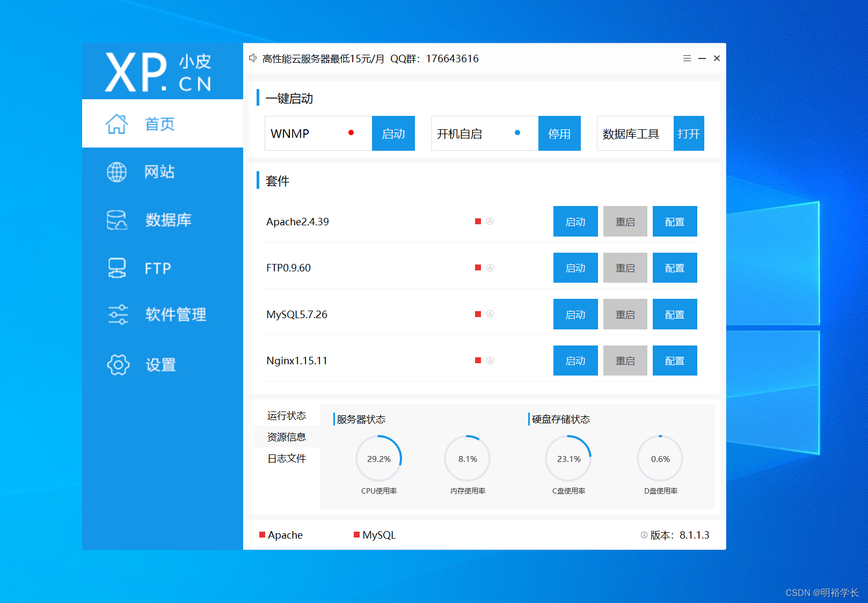Click the speaker announcement icon
The width and height of the screenshot is (868, 603).
253,58
